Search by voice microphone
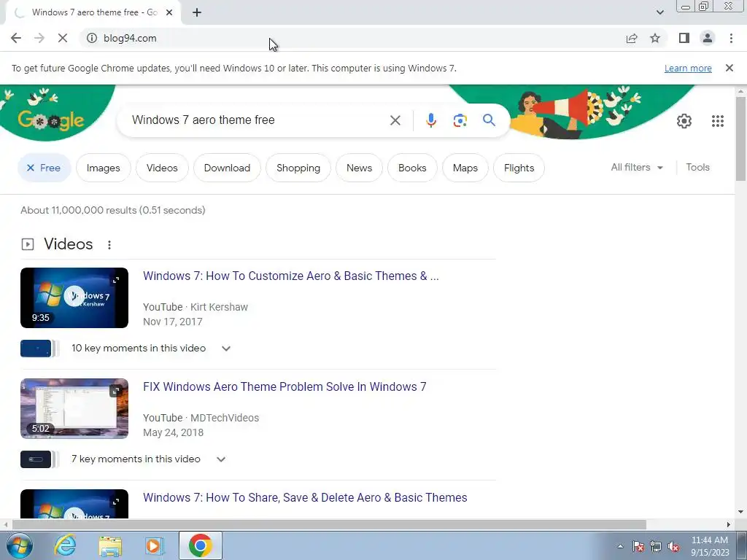The image size is (747, 560). point(431,120)
